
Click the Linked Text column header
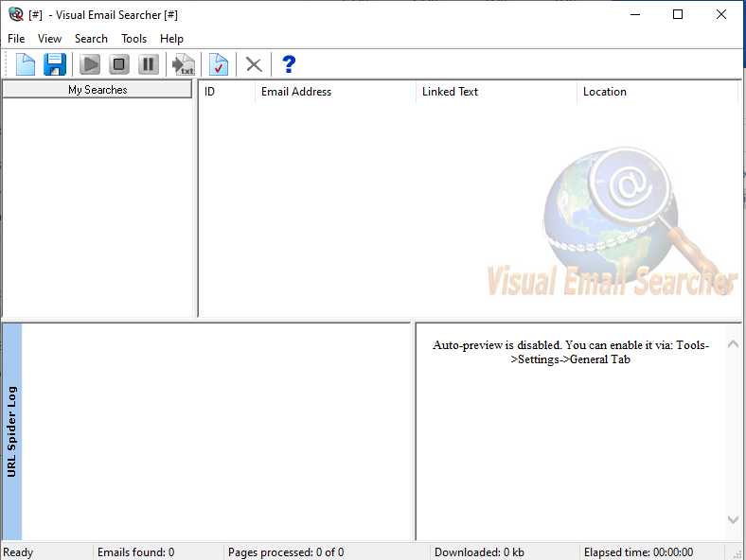496,92
